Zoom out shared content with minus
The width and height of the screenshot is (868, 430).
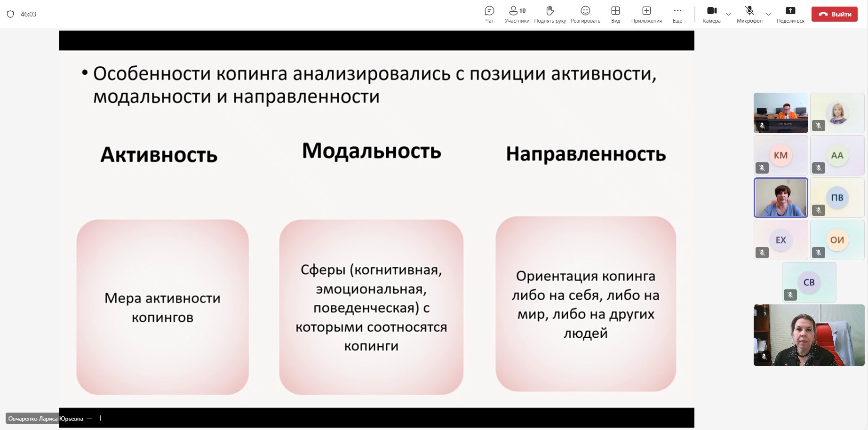[89, 418]
